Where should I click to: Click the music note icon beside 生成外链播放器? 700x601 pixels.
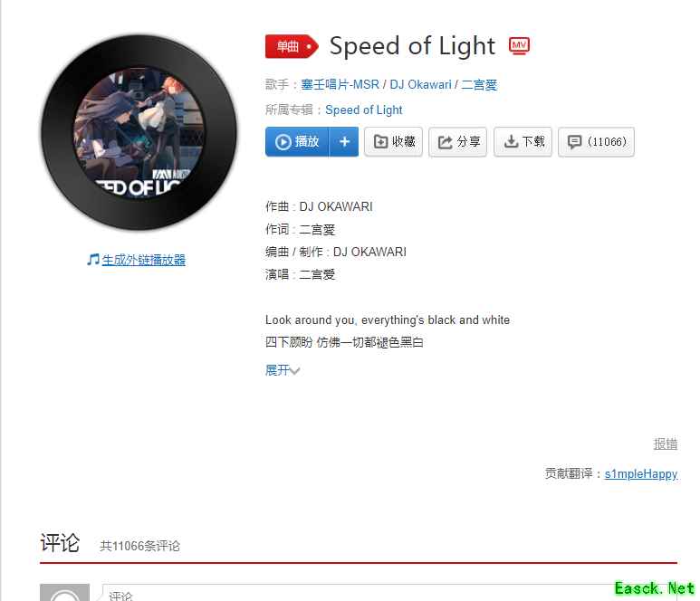coord(93,260)
